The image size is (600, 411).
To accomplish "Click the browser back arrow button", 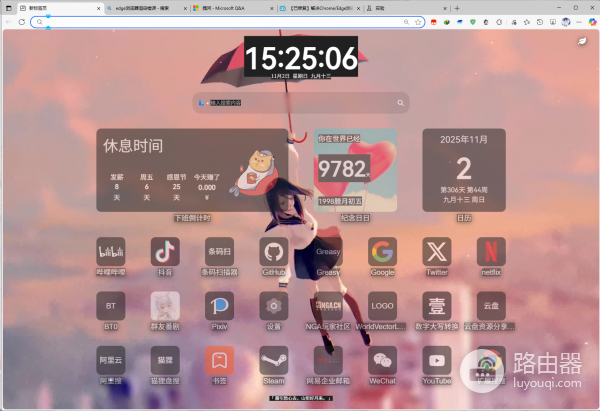I will (8, 21).
